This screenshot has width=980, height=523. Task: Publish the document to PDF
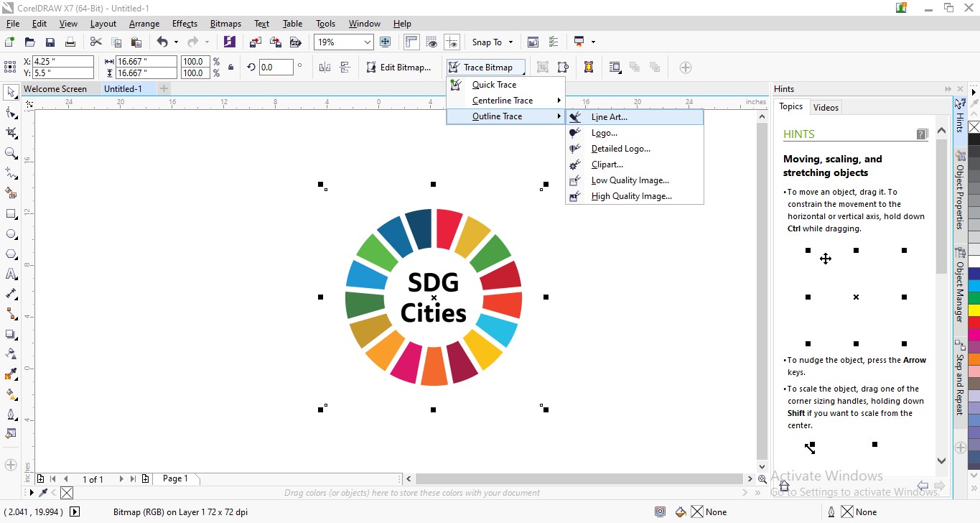point(295,42)
